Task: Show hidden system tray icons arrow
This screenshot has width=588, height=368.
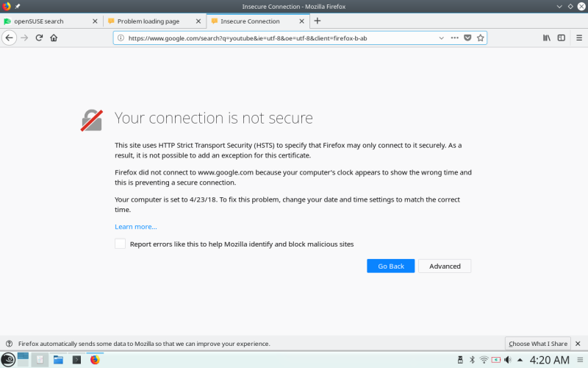Action: click(520, 360)
